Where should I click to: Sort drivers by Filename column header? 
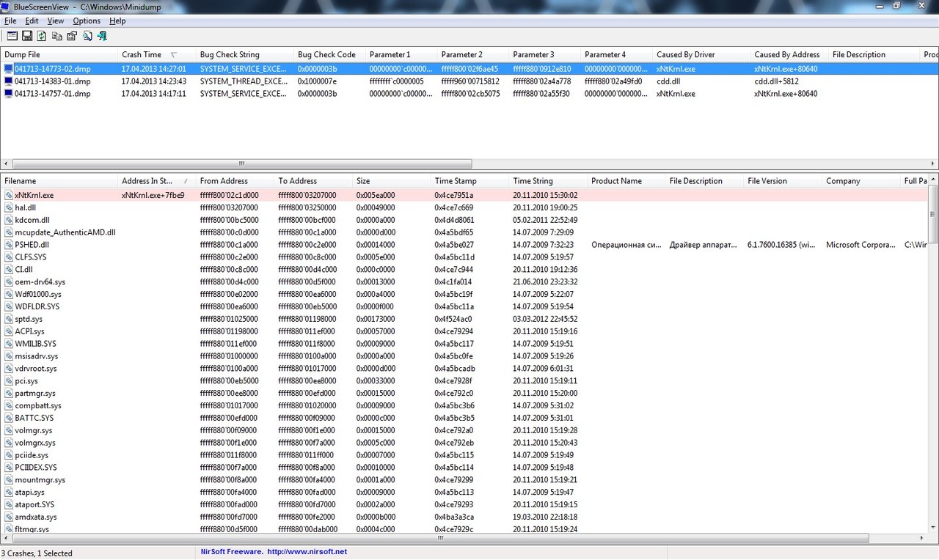tap(59, 181)
